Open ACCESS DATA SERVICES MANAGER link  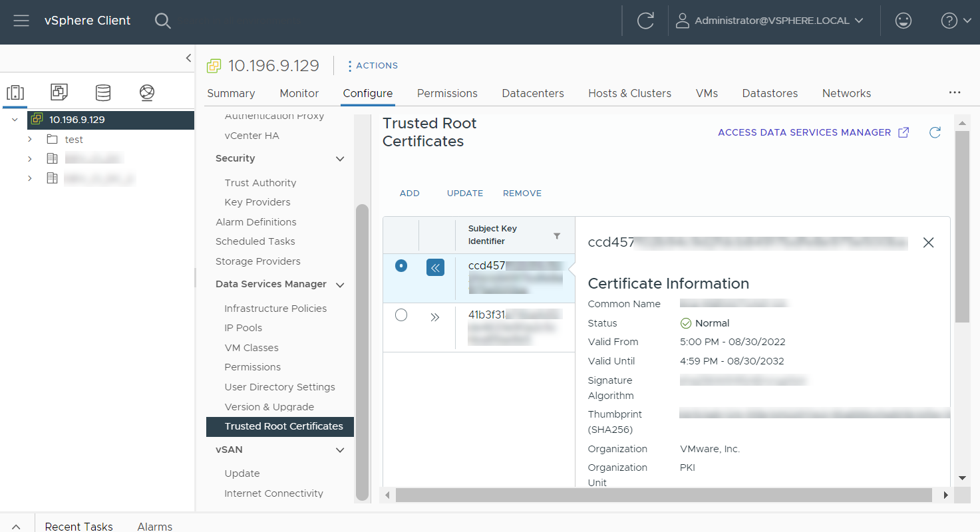[804, 132]
